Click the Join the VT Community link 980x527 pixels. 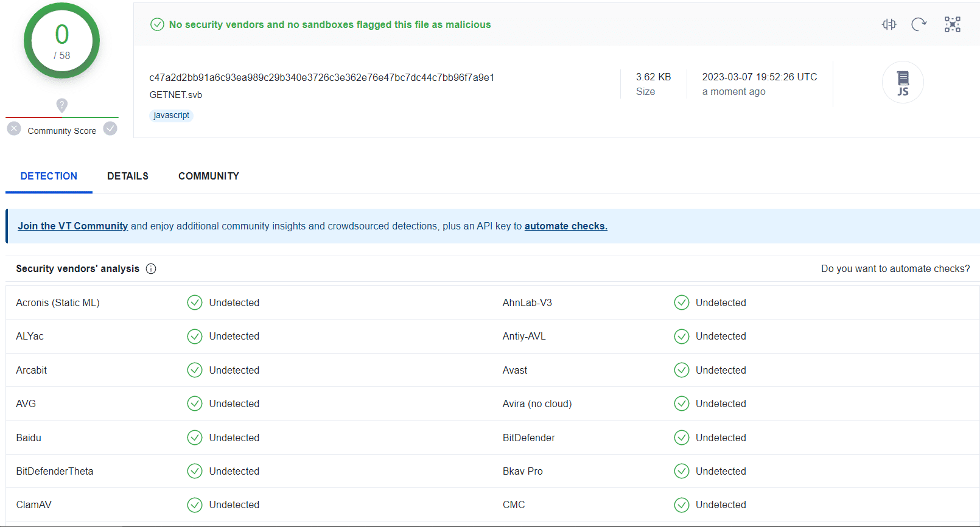click(72, 226)
